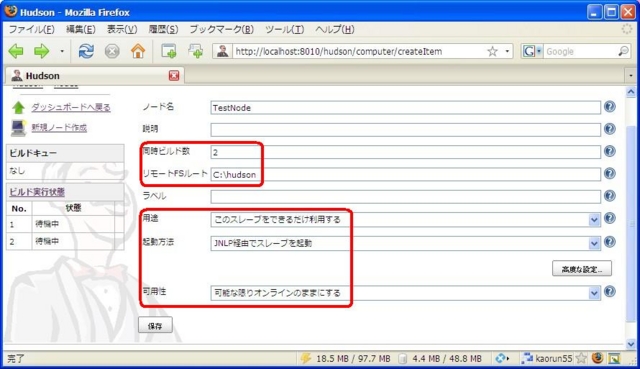The width and height of the screenshot is (640, 369).
Task: Open the ツール menu
Action: (x=284, y=29)
